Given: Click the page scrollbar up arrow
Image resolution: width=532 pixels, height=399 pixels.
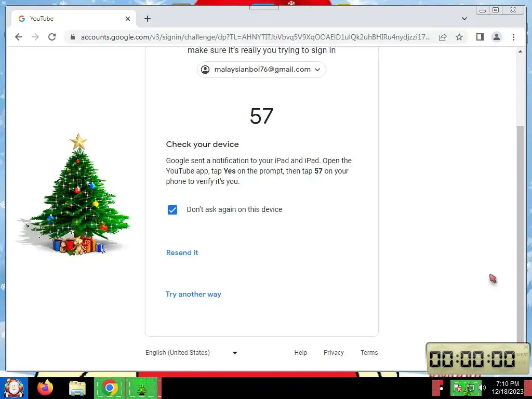Looking at the screenshot, I should tap(520, 51).
